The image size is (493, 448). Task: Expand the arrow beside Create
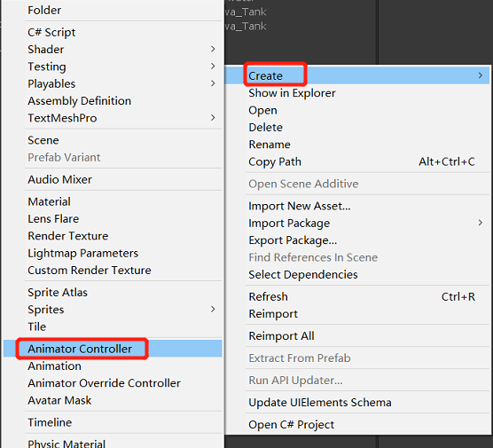(480, 75)
